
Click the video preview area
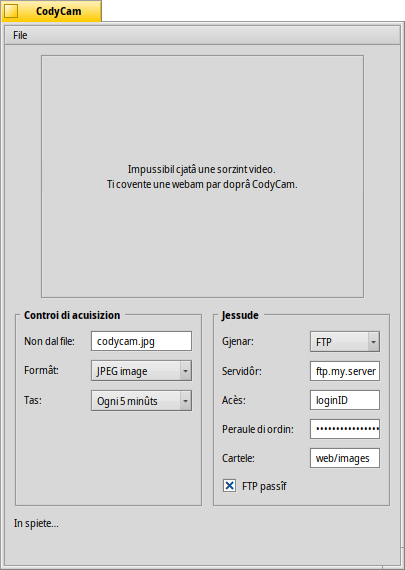[202, 176]
